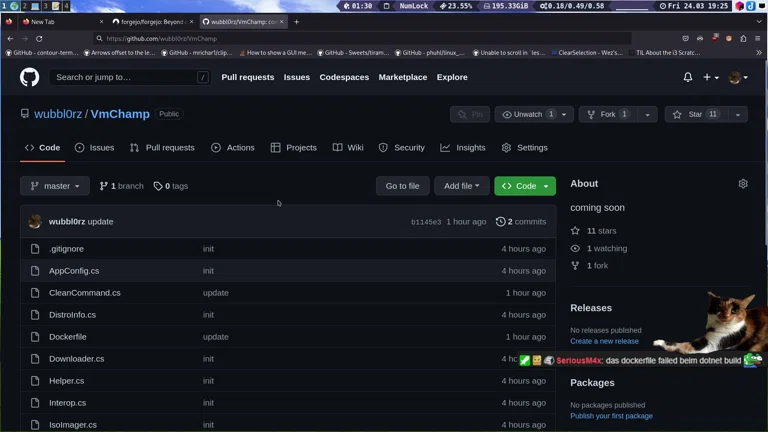The height and width of the screenshot is (432, 768).
Task: Open the 2 commits history link
Action: click(x=521, y=221)
